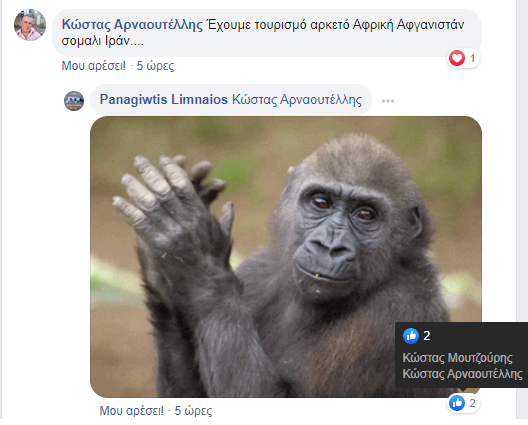Like the gorilla reply with Μου αρέσει!

132,411
